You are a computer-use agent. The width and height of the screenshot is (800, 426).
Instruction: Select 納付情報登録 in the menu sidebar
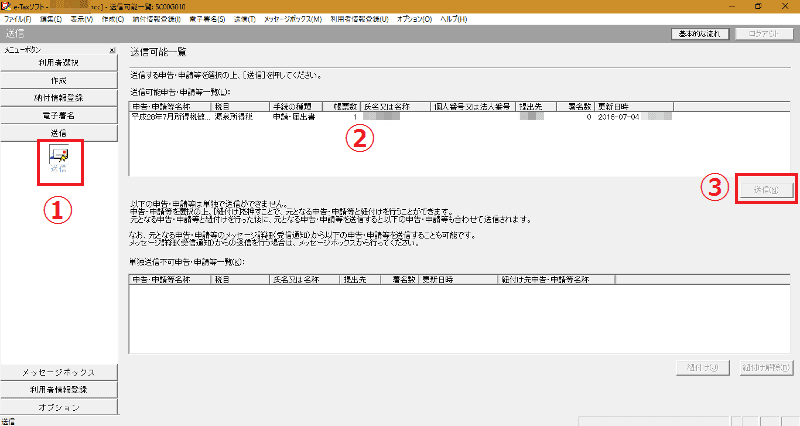pos(59,97)
